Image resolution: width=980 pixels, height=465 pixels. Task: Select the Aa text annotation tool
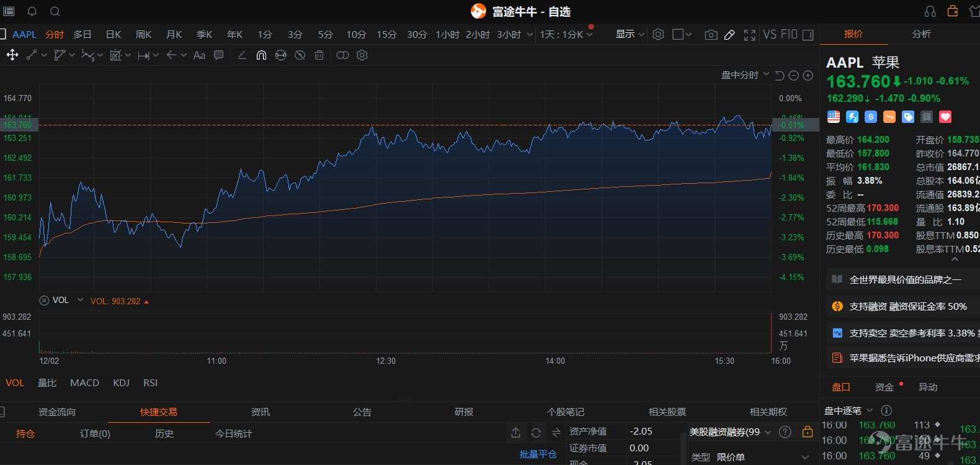tap(199, 55)
